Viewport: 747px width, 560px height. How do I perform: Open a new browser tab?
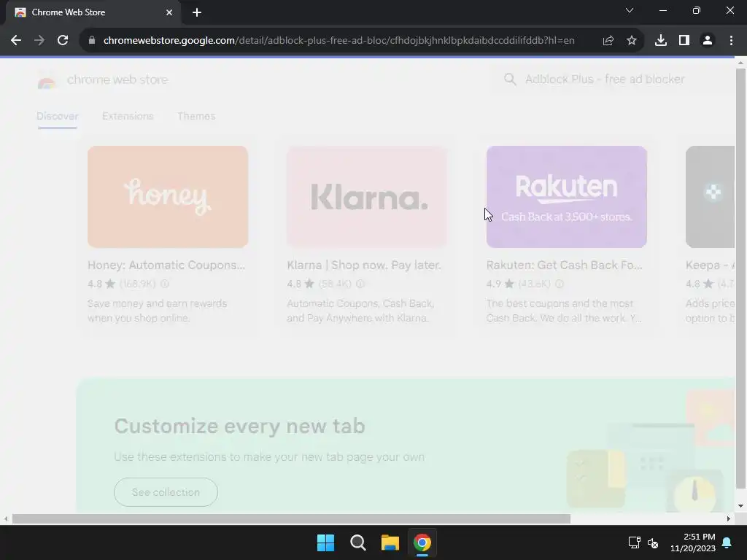pos(197,12)
